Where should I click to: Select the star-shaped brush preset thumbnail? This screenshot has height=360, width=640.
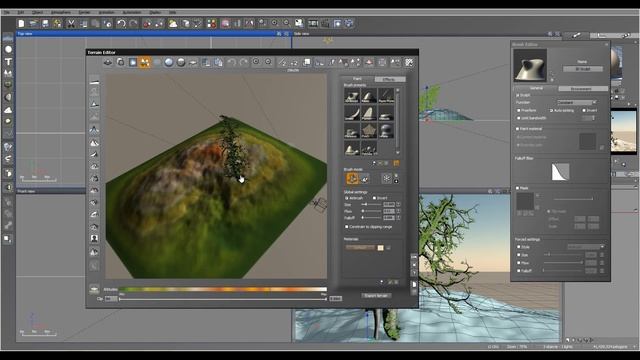(369, 131)
